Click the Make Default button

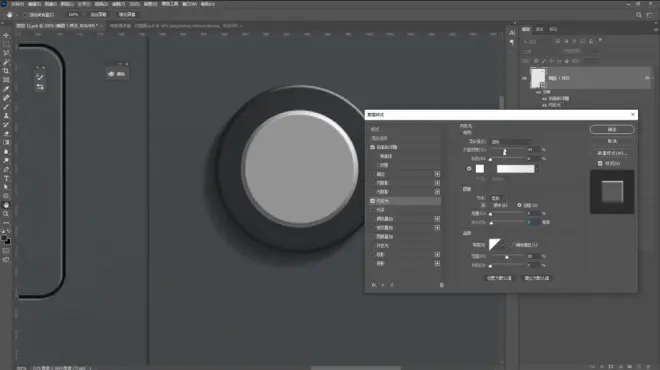(x=499, y=278)
